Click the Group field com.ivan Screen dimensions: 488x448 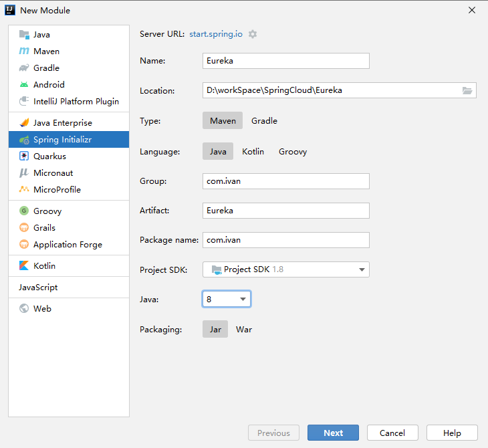(286, 181)
